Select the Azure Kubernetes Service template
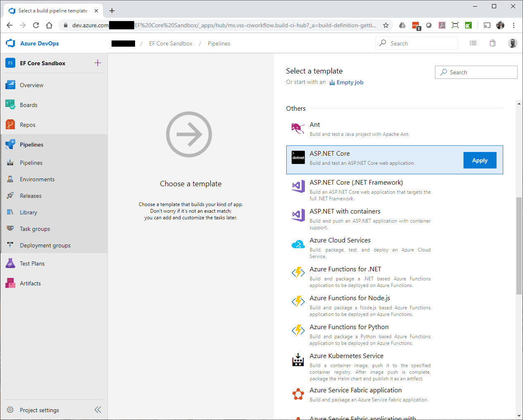The height and width of the screenshot is (420, 523). coord(346,356)
